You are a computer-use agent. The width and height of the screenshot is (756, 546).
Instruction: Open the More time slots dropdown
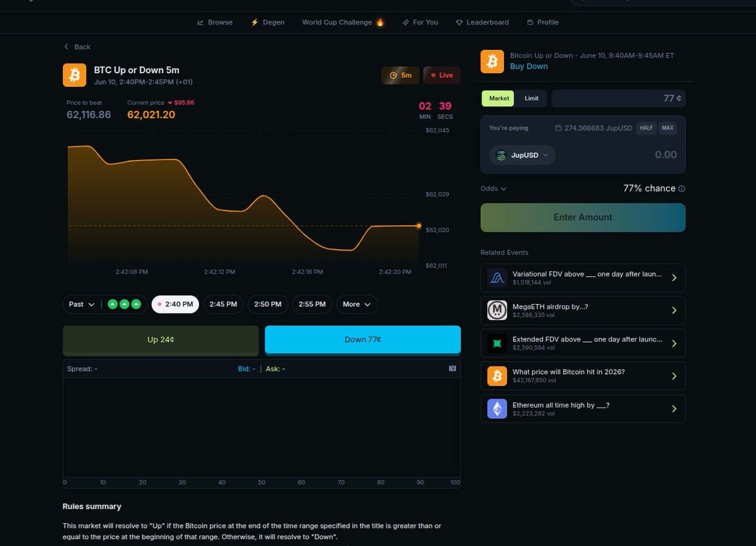(x=357, y=304)
